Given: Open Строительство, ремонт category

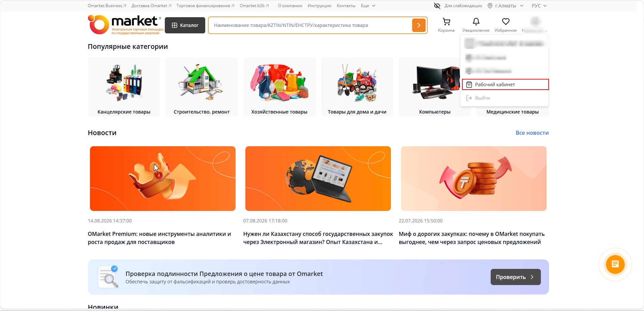Looking at the screenshot, I should pos(202,87).
